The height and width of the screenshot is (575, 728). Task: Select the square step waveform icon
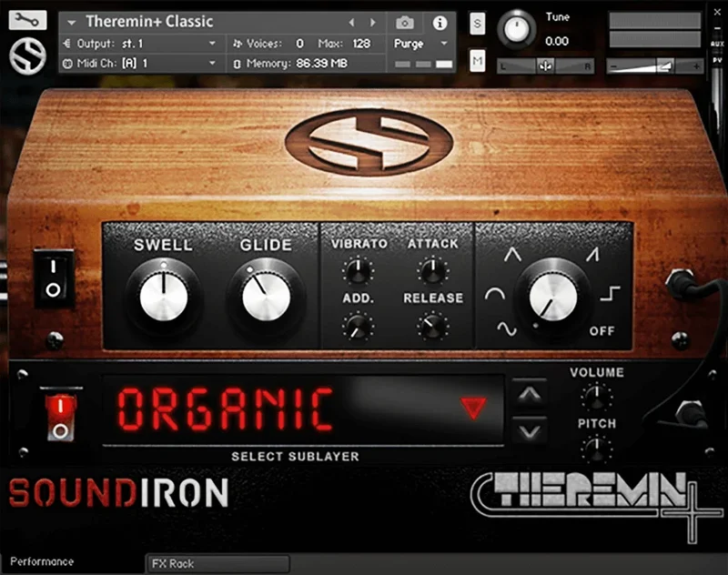pos(610,293)
